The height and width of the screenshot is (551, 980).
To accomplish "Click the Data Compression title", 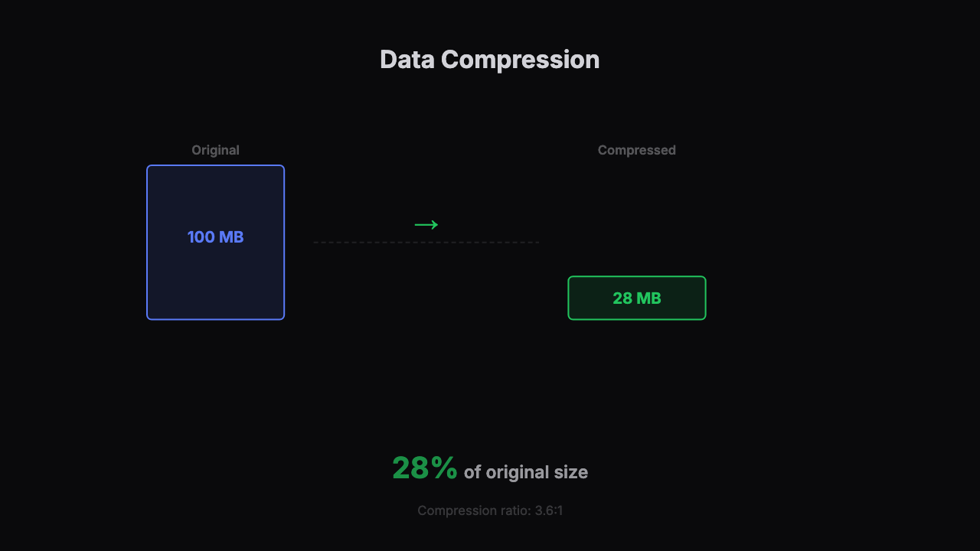I will 490,60.
